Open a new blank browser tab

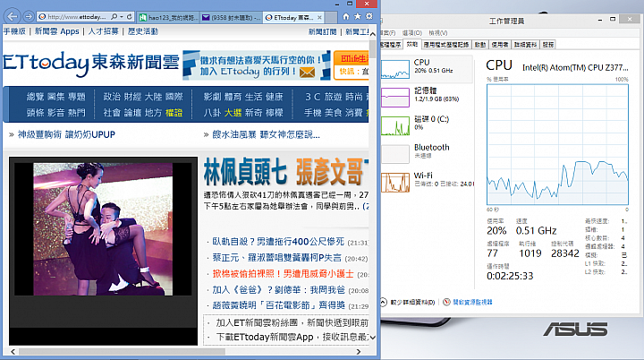329,17
